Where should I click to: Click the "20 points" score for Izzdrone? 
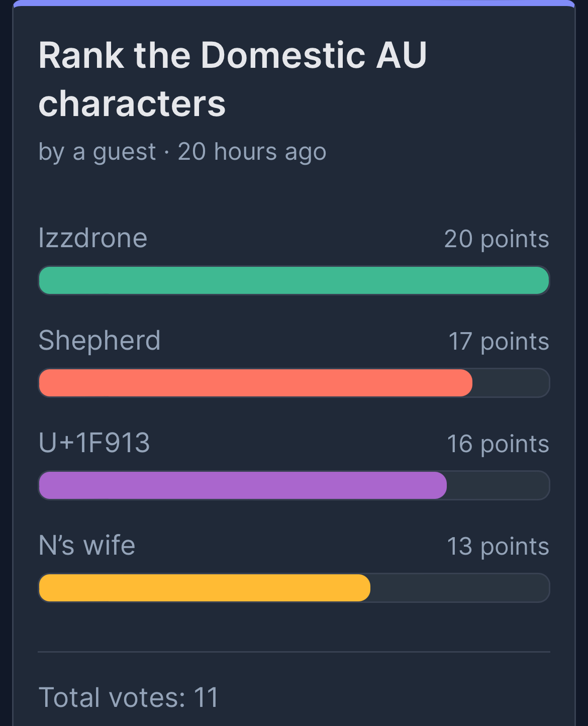point(496,239)
